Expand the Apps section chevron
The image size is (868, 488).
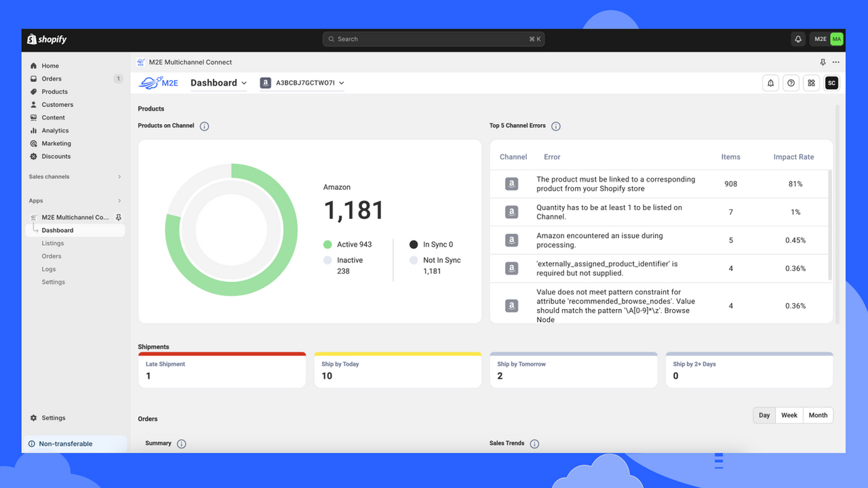(119, 201)
